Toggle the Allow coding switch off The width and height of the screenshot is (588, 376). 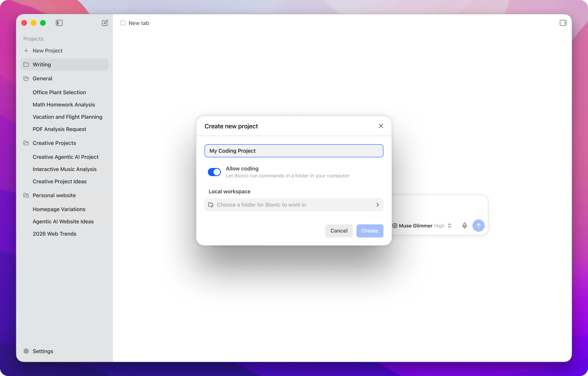click(214, 172)
